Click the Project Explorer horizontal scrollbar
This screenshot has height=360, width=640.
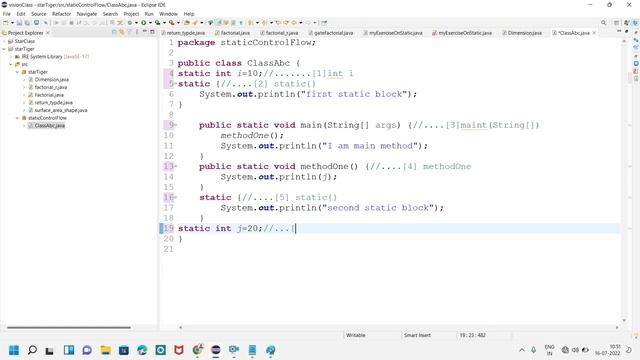click(x=69, y=327)
